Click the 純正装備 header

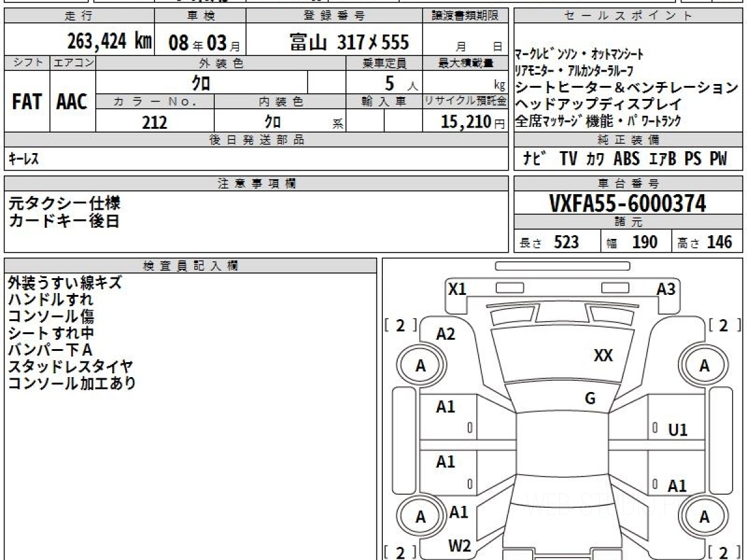pos(629,140)
